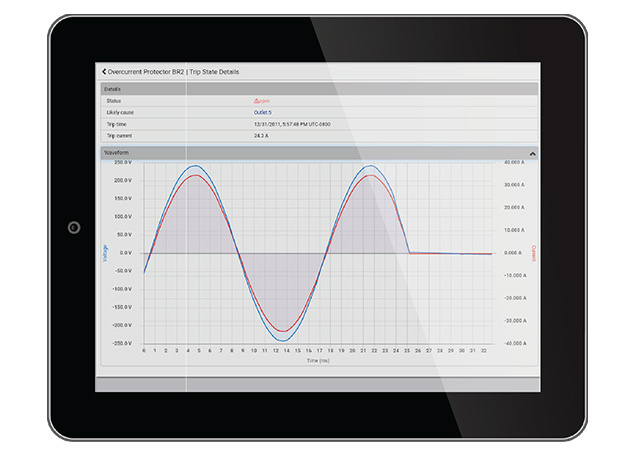Image resolution: width=640 pixels, height=464 pixels.
Task: Select 'Overcurrent Protector BR2 | Trip State Details' title
Action: 173,72
